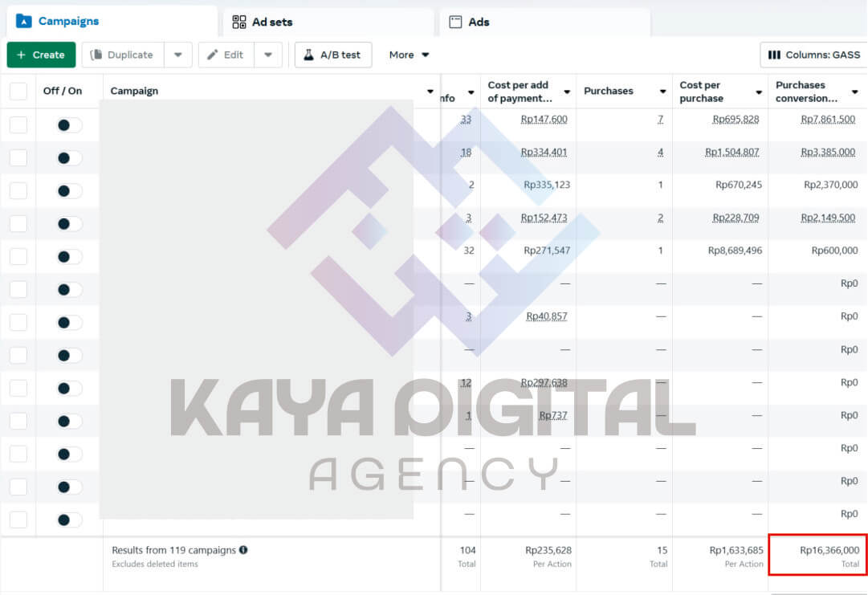
Task: Expand the Duplicate options dropdown arrow
Action: (177, 55)
